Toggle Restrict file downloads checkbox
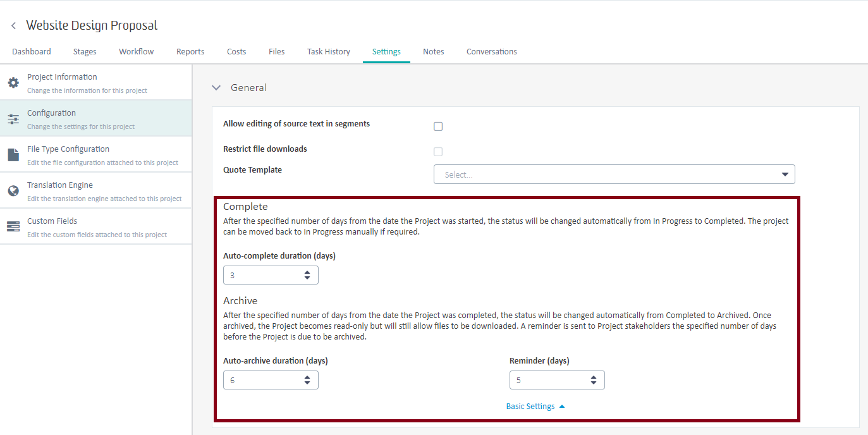 click(x=438, y=152)
